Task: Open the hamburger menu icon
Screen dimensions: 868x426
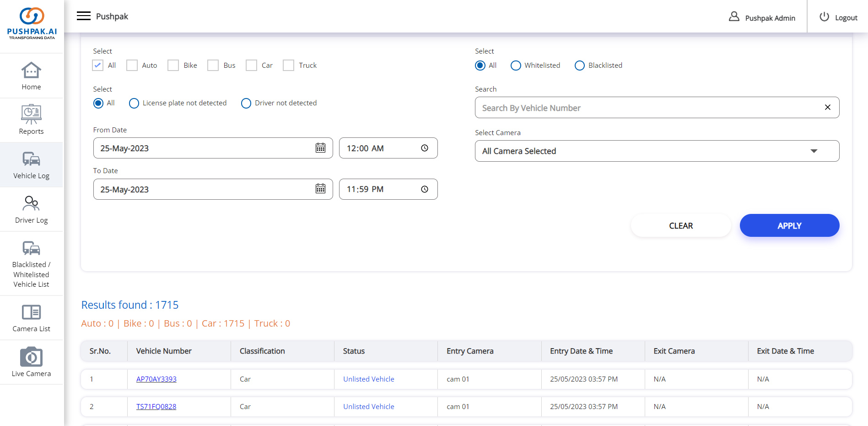Action: point(83,16)
